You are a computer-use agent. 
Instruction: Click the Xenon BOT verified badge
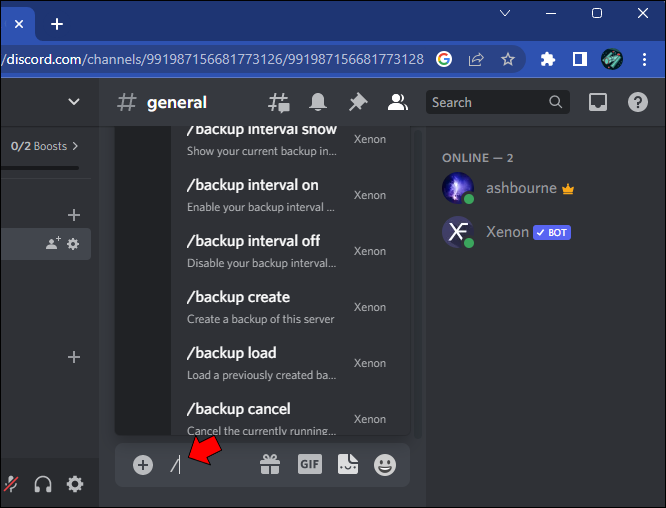click(552, 232)
